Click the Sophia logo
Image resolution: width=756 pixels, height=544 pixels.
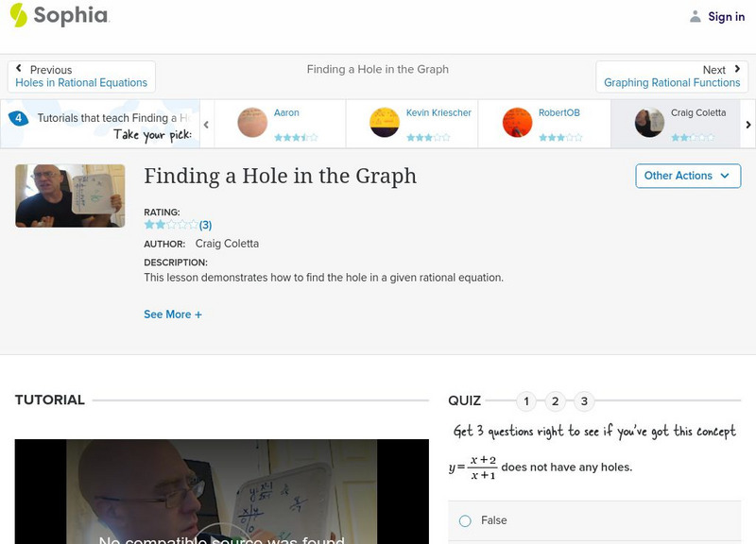click(59, 16)
